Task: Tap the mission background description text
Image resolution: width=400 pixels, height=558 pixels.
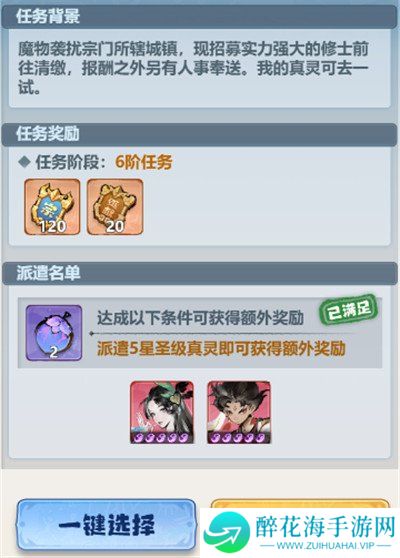Action: (x=193, y=68)
